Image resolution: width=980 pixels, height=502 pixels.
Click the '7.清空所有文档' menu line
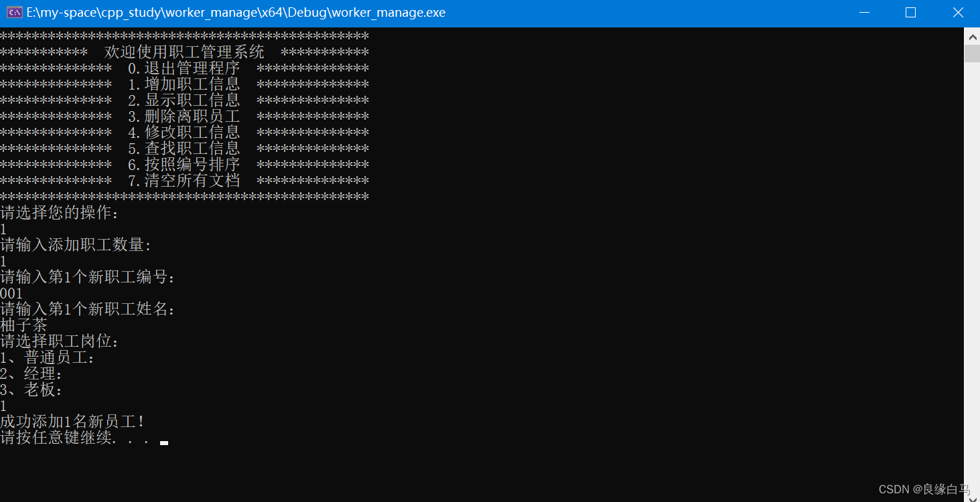tap(184, 181)
